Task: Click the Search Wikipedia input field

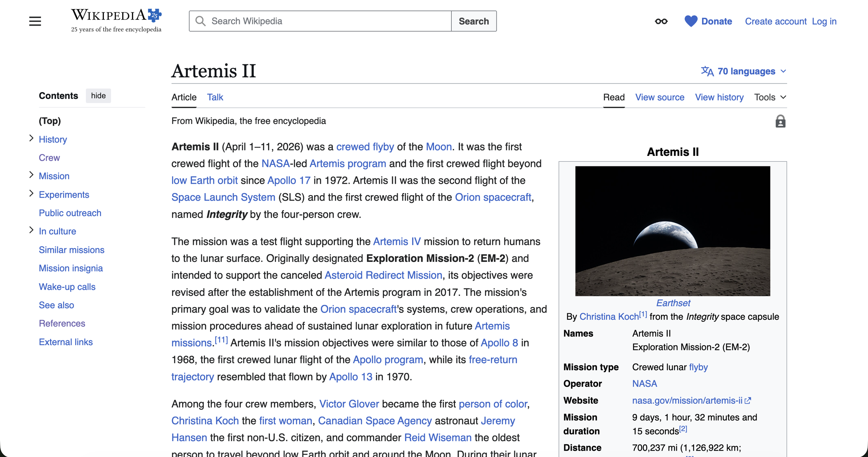Action: coord(320,21)
